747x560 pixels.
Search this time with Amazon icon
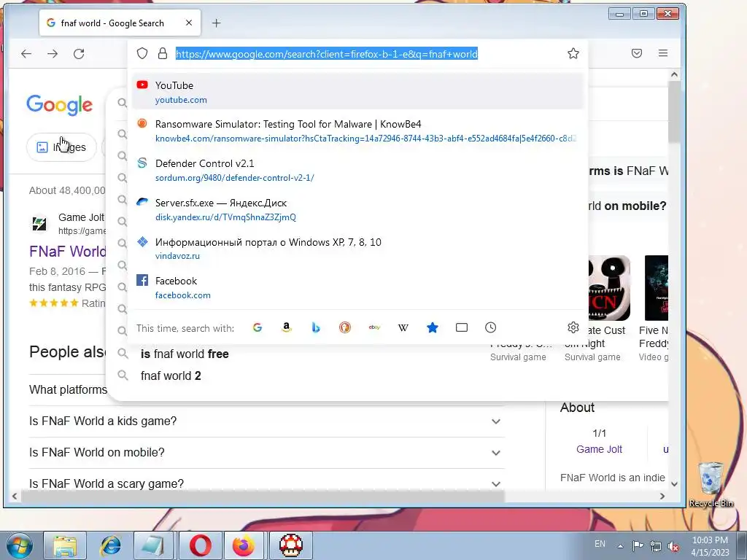(286, 327)
